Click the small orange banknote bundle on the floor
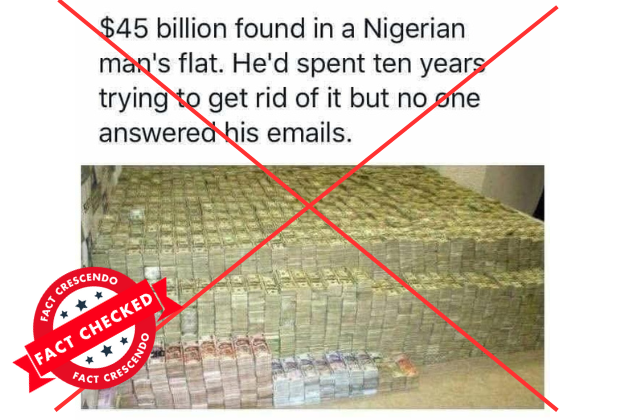Screen dimensions: 622x420 click(401, 370)
